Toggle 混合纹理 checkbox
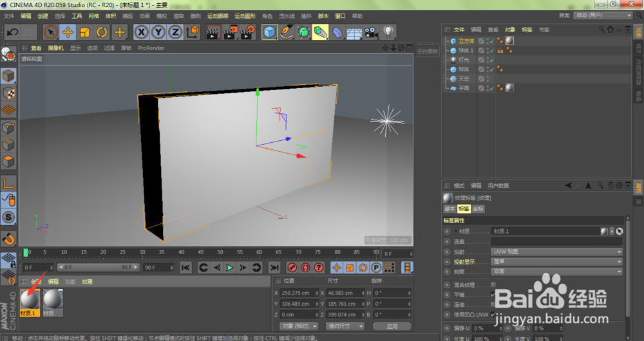 pyautogui.click(x=493, y=284)
